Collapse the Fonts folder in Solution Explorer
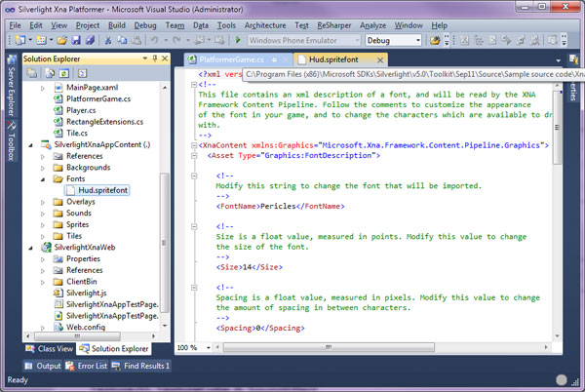Viewport: 585px width, 392px height. (x=44, y=179)
